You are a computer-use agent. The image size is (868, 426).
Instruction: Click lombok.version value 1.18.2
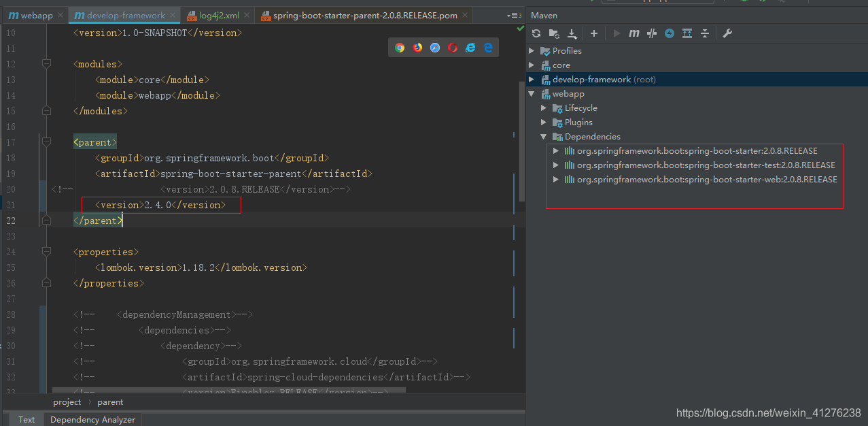pyautogui.click(x=198, y=267)
